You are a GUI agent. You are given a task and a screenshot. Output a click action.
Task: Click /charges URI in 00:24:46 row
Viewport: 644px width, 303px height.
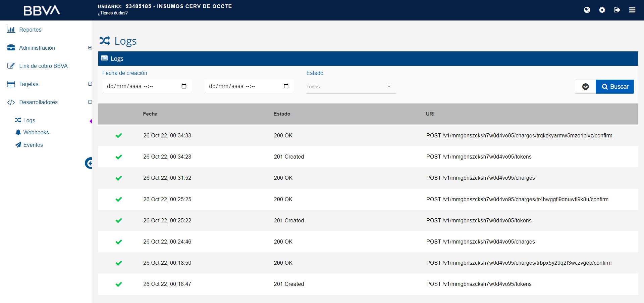481,242
